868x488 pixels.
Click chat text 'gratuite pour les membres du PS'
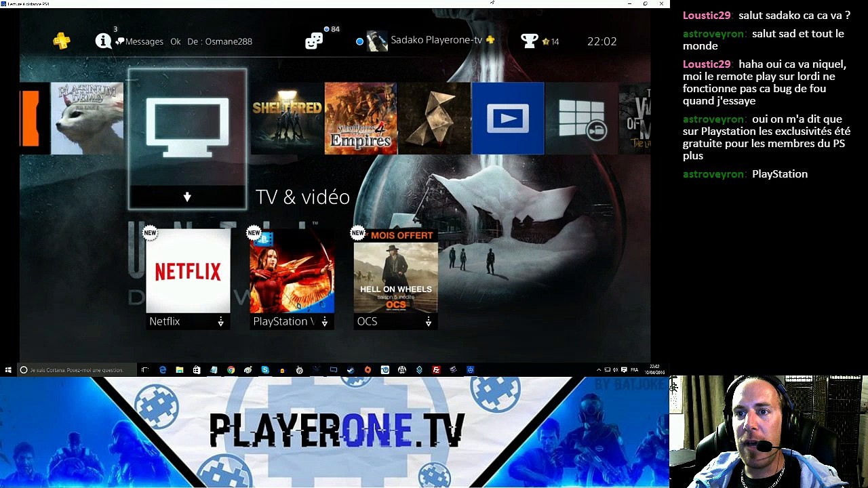[x=763, y=144]
